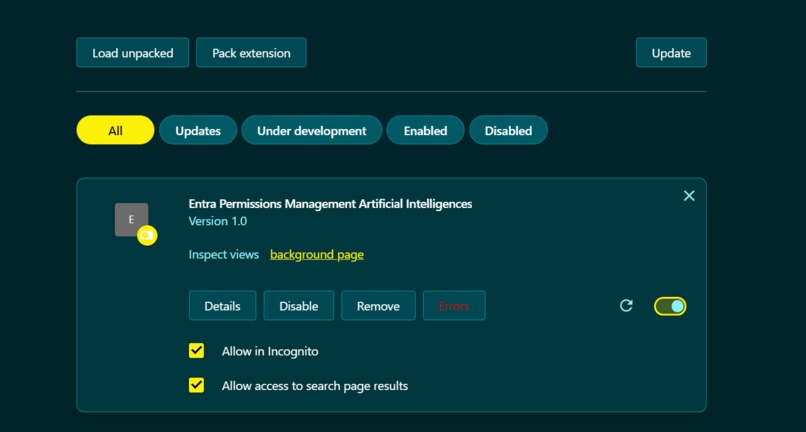
Task: Remove the Entra Permissions extension
Action: tap(378, 305)
